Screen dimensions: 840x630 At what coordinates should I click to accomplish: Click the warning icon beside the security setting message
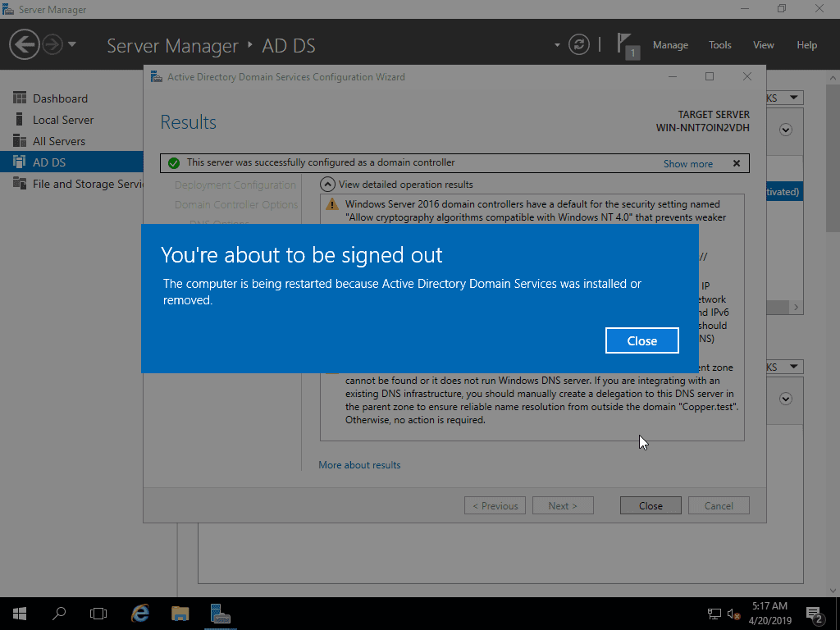pyautogui.click(x=332, y=204)
